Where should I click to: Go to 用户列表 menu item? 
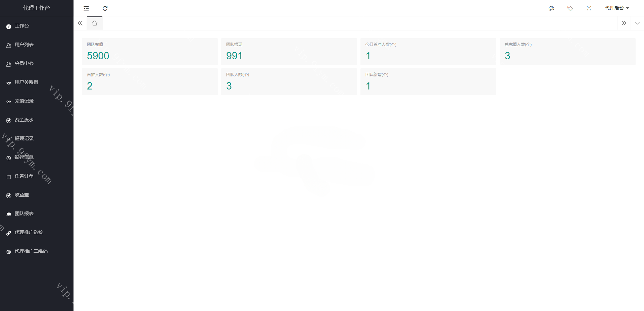[x=24, y=45]
